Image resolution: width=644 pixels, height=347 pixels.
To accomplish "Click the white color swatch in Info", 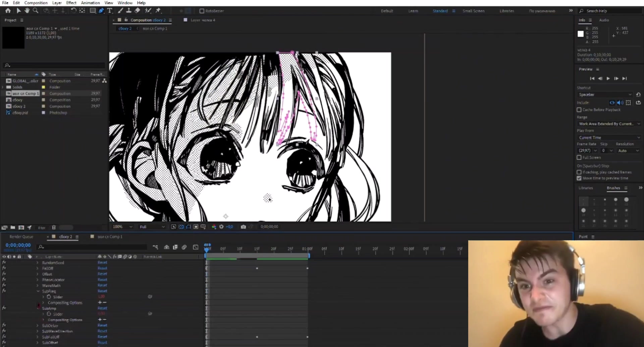I will coord(581,34).
